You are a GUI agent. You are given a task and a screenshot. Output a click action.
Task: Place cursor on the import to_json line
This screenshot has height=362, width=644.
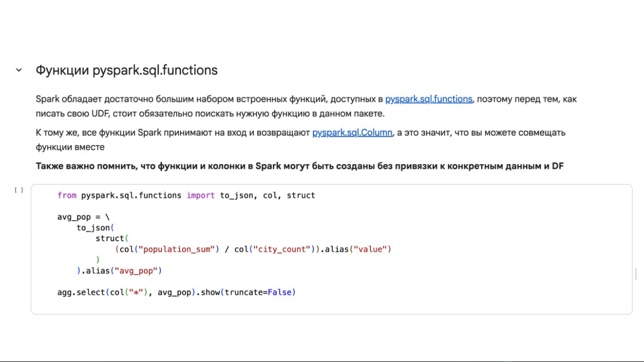point(186,196)
